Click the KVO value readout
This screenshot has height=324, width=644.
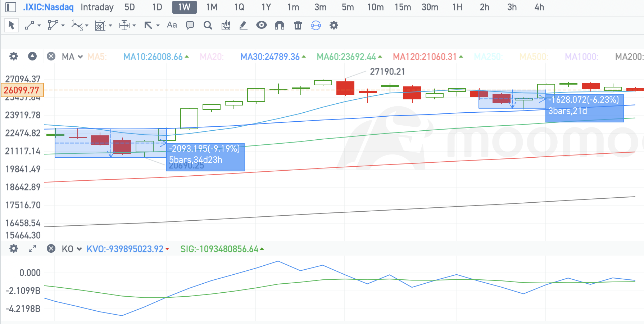(x=128, y=249)
